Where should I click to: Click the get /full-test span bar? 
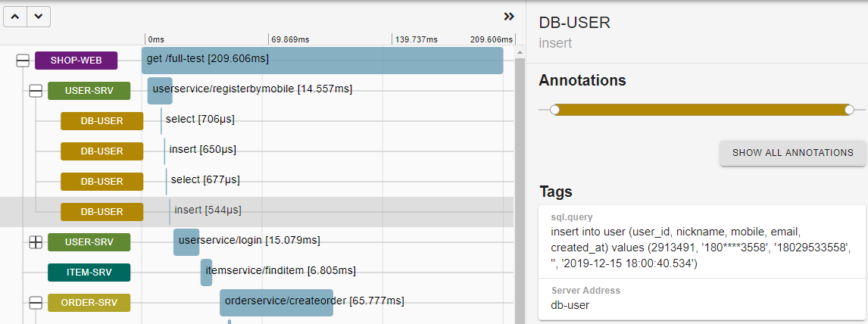click(322, 61)
